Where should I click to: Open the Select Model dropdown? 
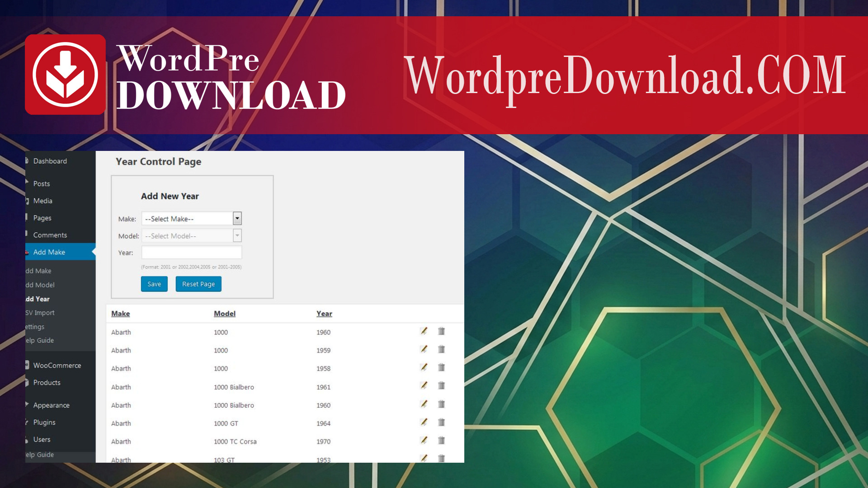coord(192,236)
